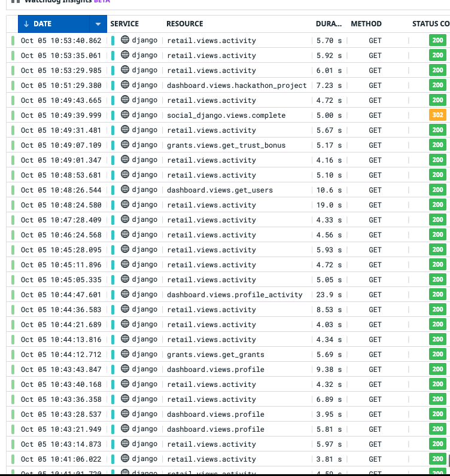The height and width of the screenshot is (476, 450).
Task: Click the globe icon in the 10:46:24.568 row
Action: click(125, 234)
